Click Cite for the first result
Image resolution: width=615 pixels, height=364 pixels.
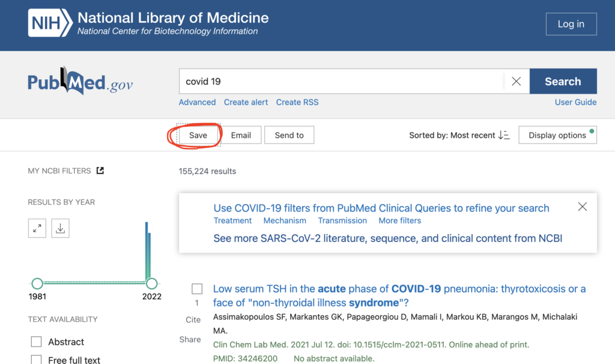[x=193, y=320]
